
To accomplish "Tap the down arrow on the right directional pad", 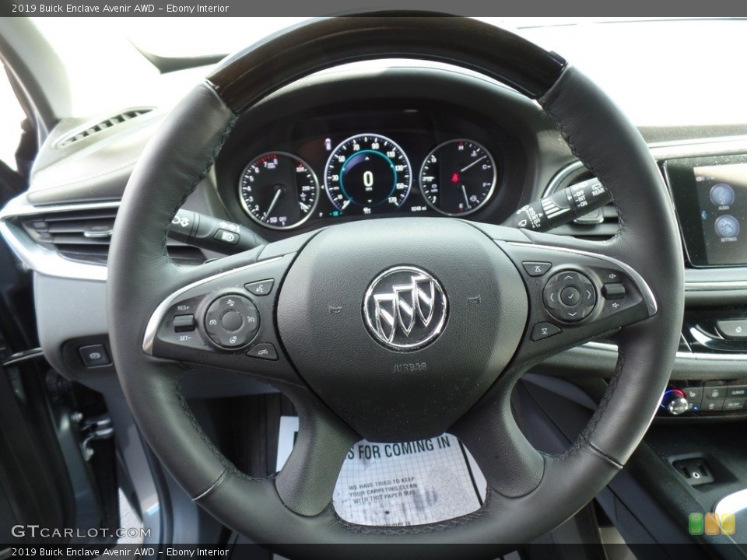I will (572, 313).
